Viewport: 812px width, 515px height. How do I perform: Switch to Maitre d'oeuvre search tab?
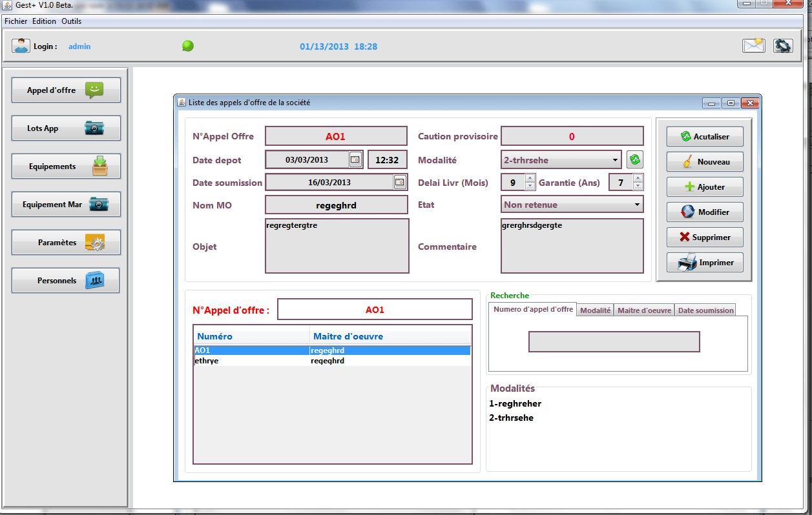[x=644, y=310]
